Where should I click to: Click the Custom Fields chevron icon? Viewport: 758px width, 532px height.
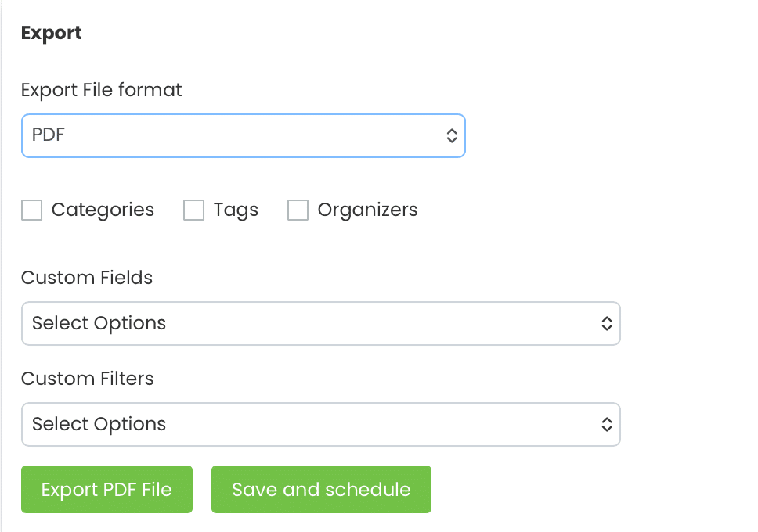pos(607,323)
